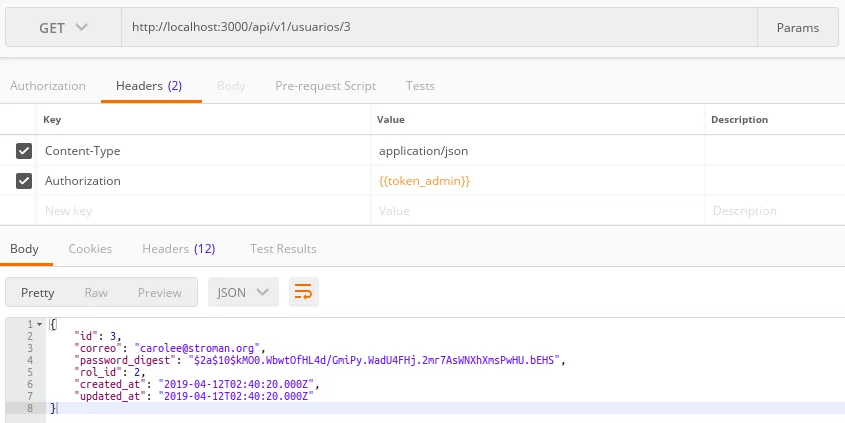845x423 pixels.
Task: Uncheck the Content-Type header checkbox
Action: (x=24, y=151)
